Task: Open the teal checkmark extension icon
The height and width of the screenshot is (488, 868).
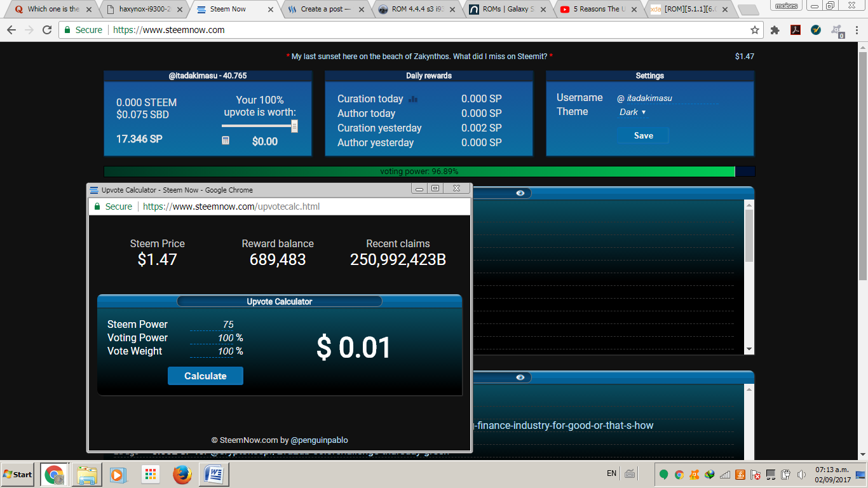Action: (x=816, y=30)
